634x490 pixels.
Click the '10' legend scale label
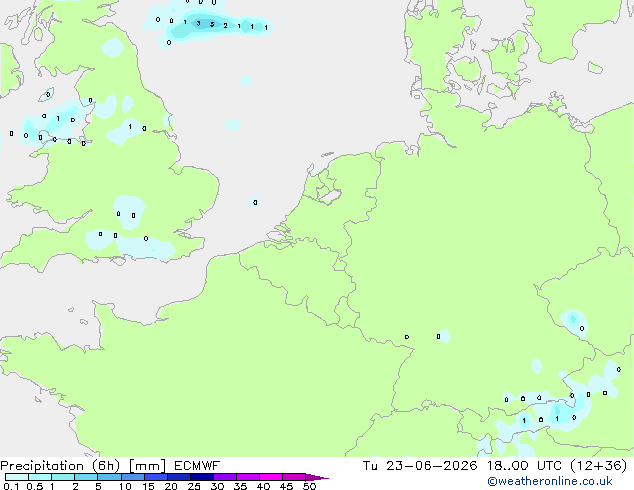[125, 486]
